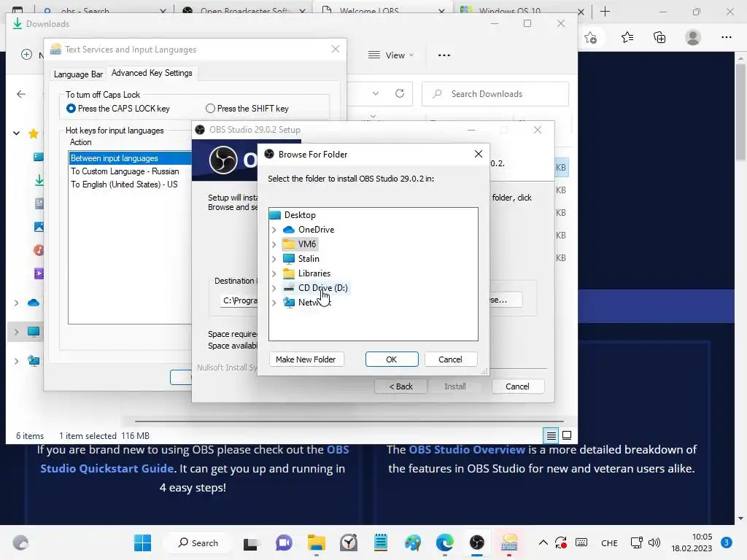Open File Explorer from taskbar

317,542
